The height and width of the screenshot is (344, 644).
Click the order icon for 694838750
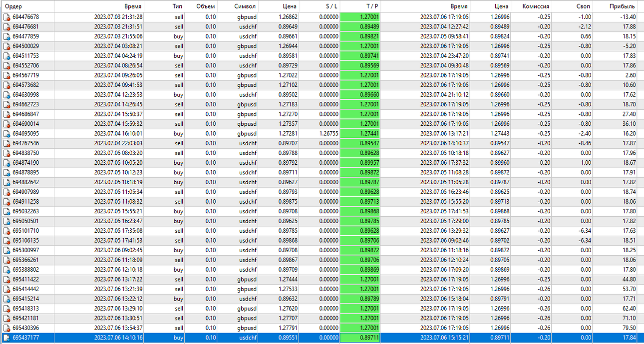pos(6,153)
